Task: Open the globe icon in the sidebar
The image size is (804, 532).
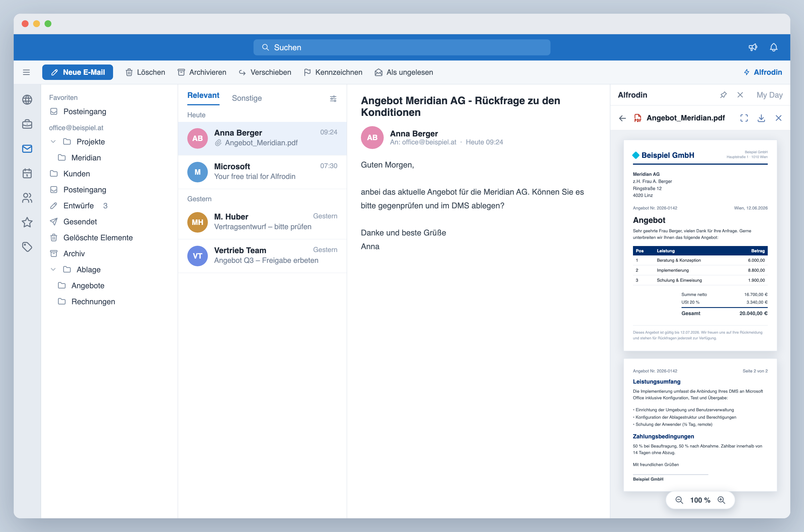Action: coord(27,100)
